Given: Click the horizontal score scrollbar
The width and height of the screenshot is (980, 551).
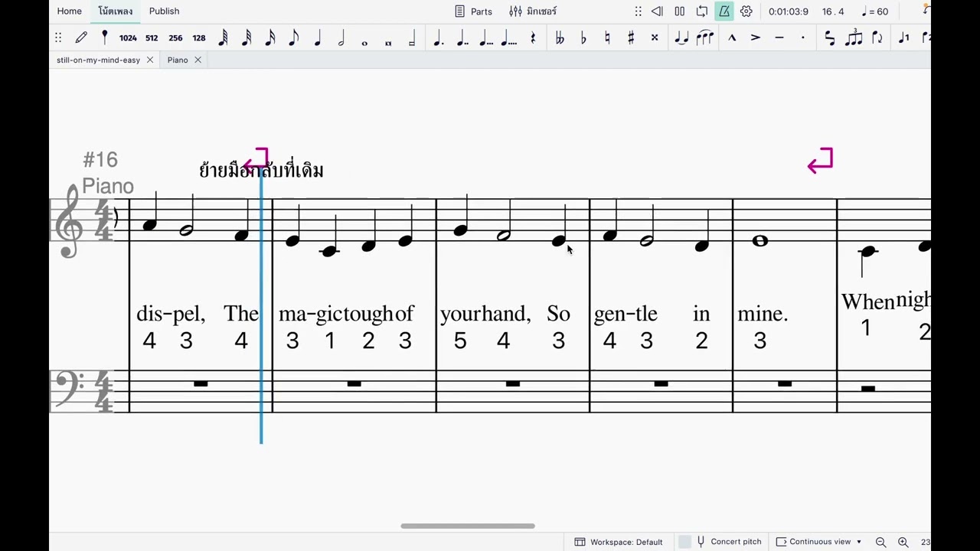Looking at the screenshot, I should click(468, 526).
